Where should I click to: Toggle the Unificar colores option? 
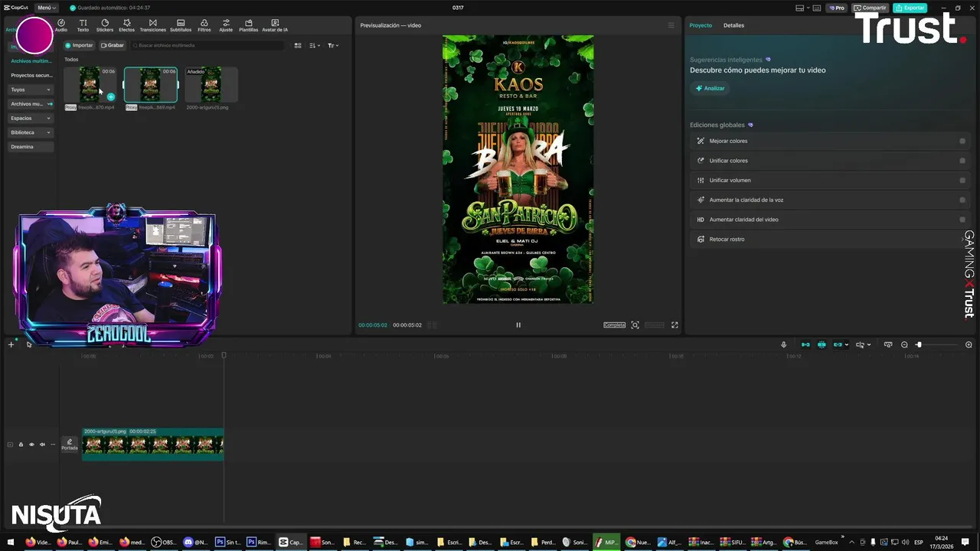click(962, 161)
